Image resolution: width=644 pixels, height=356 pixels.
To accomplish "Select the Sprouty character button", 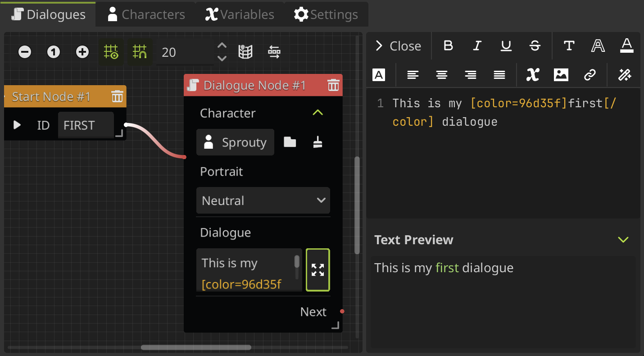I will pyautogui.click(x=235, y=142).
